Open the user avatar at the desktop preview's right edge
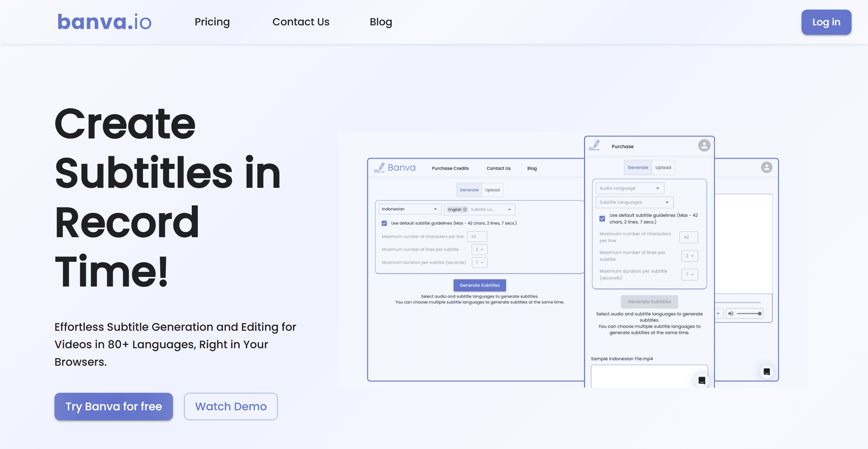Viewport: 868px width, 449px height. click(x=766, y=167)
